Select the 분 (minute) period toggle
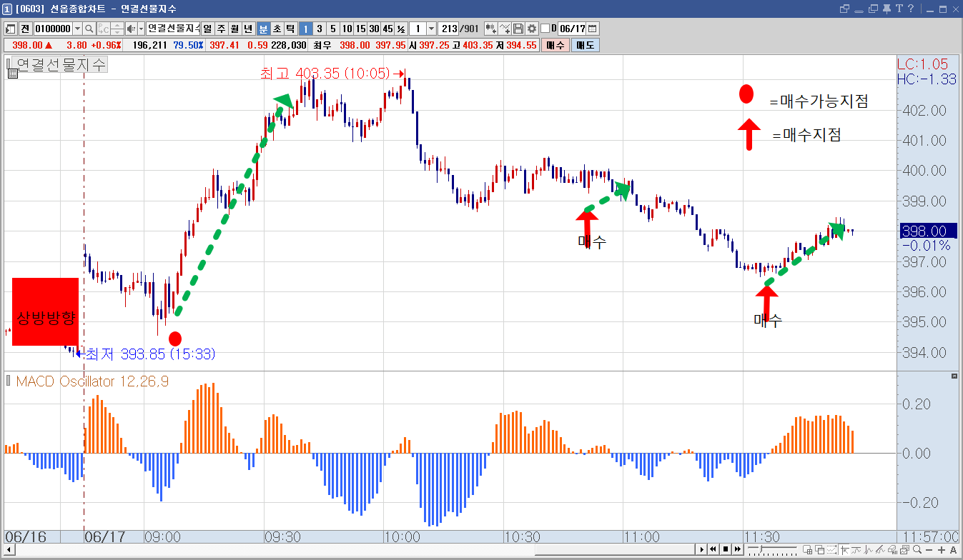The image size is (963, 560). click(x=263, y=29)
